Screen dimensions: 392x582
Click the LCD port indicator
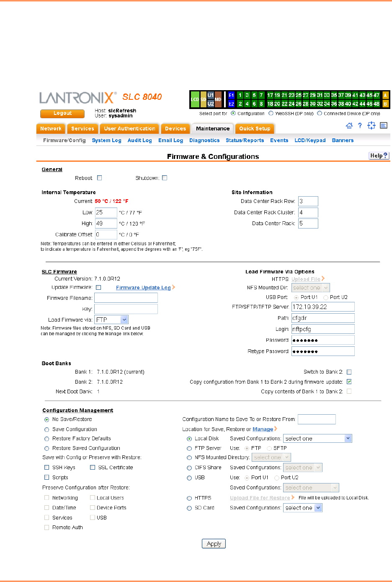pyautogui.click(x=195, y=100)
